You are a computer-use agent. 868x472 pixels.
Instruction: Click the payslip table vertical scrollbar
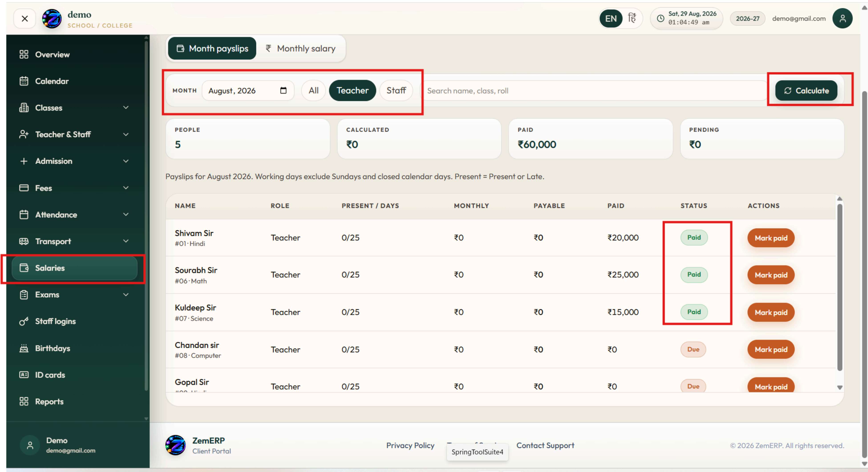pyautogui.click(x=839, y=287)
